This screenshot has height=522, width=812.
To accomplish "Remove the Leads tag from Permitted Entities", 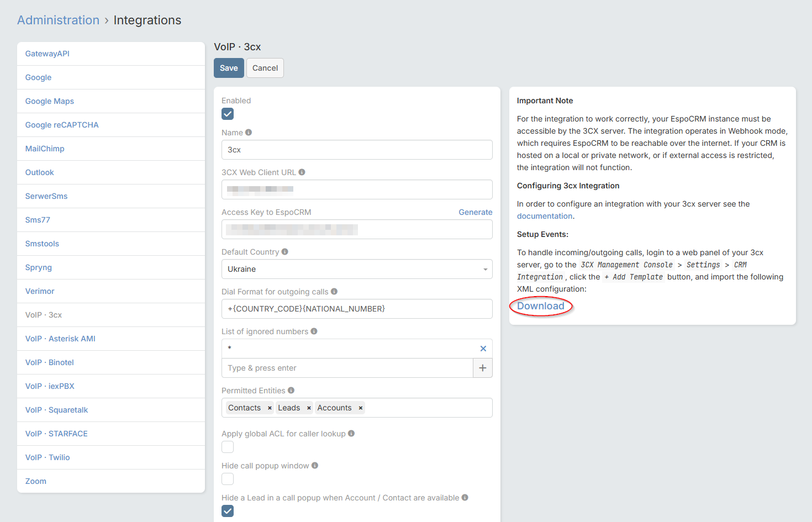I will tap(308, 407).
